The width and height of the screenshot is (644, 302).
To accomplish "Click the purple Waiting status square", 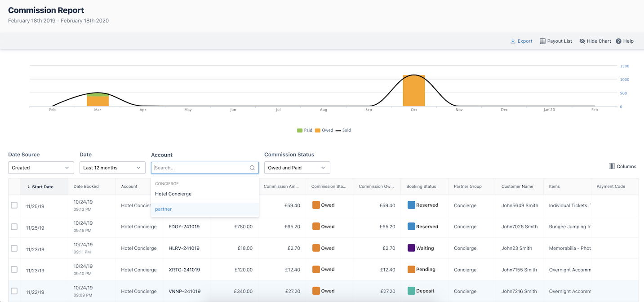I will [x=411, y=248].
